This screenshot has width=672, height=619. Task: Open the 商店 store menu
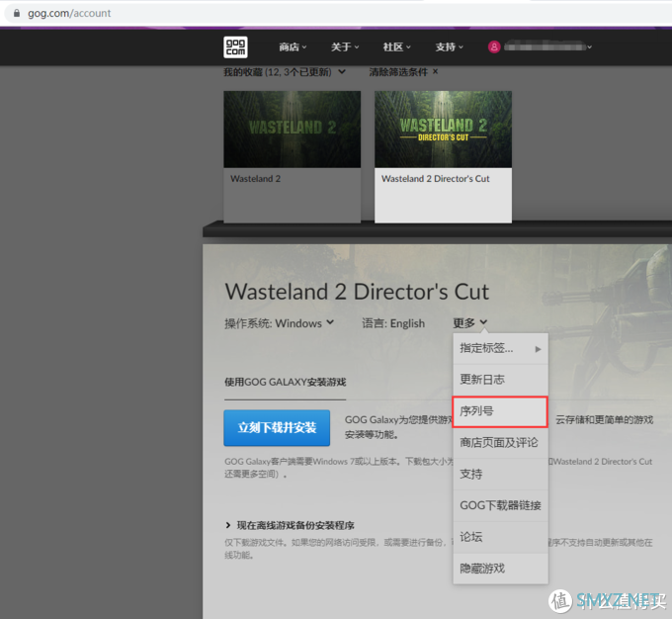(x=293, y=47)
